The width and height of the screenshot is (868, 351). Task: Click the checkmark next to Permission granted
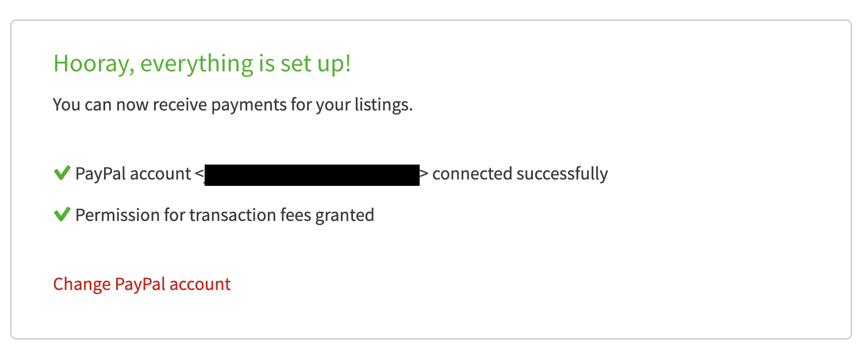click(62, 215)
